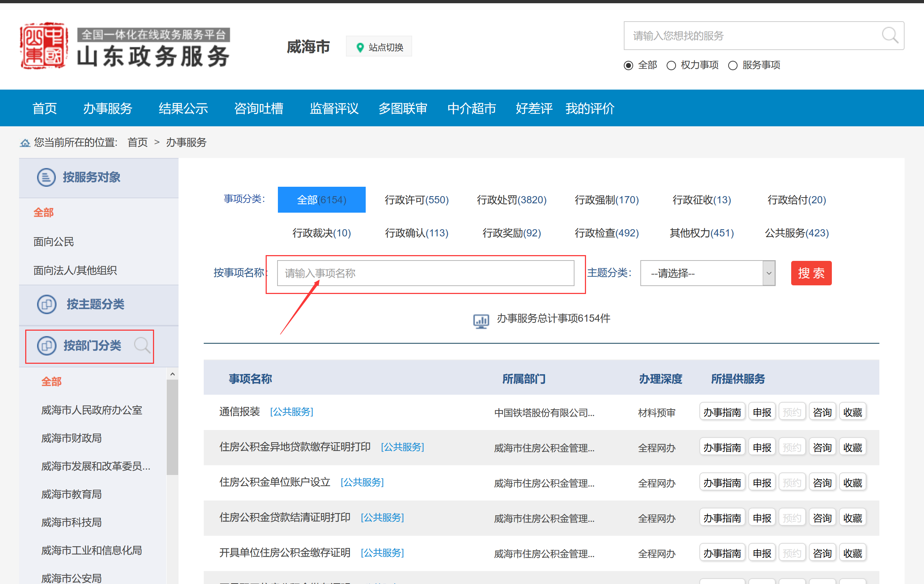
Task: Click the 请输入事项名称 input field
Action: tap(425, 273)
